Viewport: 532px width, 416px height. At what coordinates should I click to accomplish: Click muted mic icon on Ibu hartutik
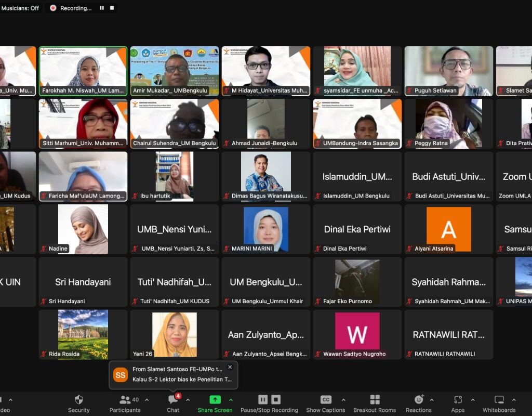coord(135,196)
